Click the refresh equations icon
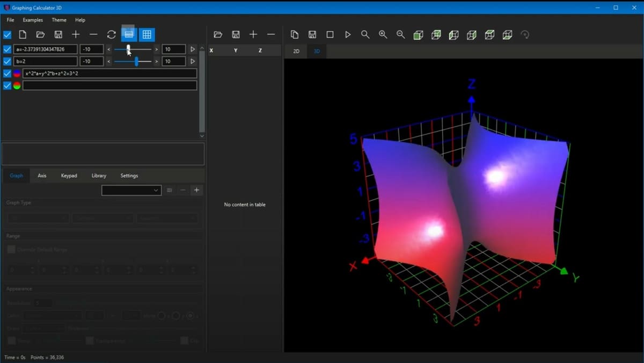The image size is (644, 363). tap(111, 34)
